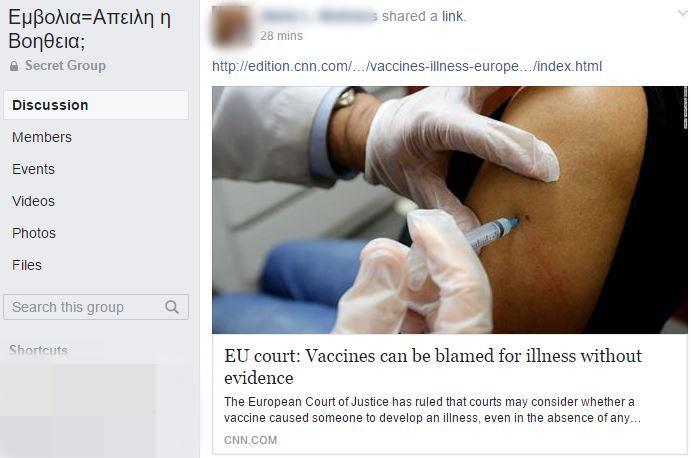Click the search magnifier icon in group search

coord(172,307)
